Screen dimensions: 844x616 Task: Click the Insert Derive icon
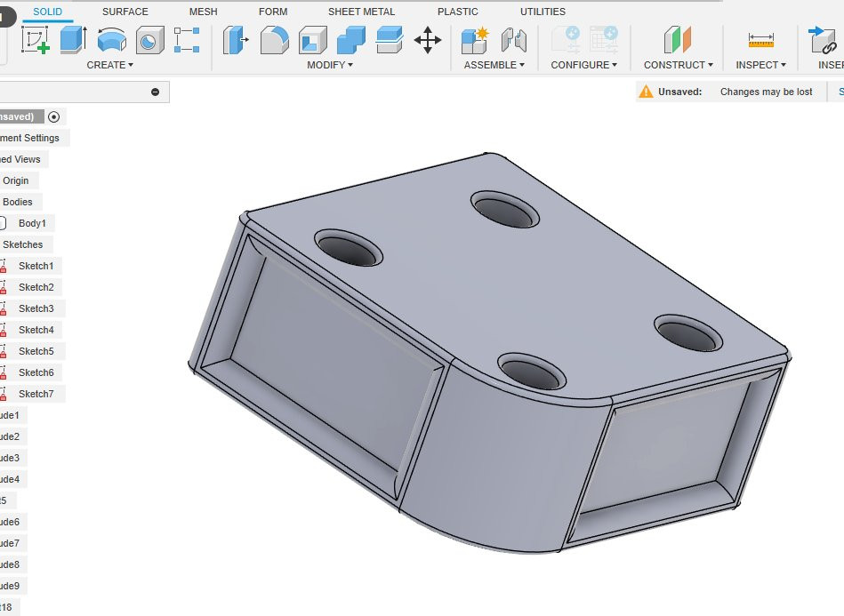click(x=822, y=40)
